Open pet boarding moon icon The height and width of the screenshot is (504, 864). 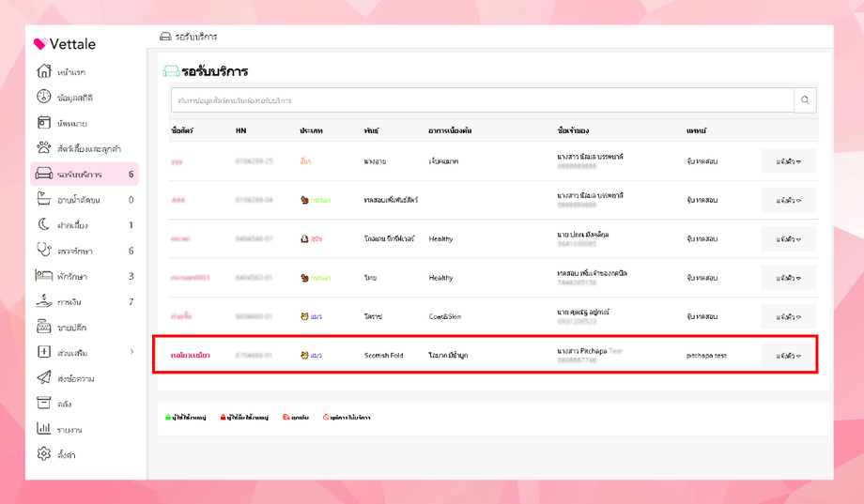pyautogui.click(x=43, y=224)
